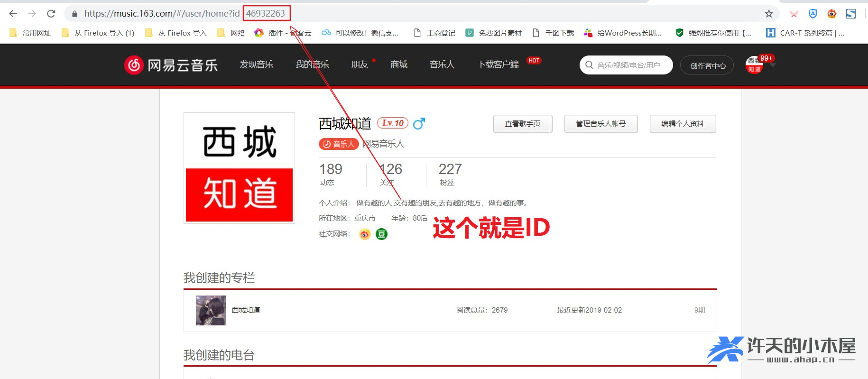Screen dimensions: 868x379
Task: Click the 编辑个人资料 button
Action: coord(683,124)
